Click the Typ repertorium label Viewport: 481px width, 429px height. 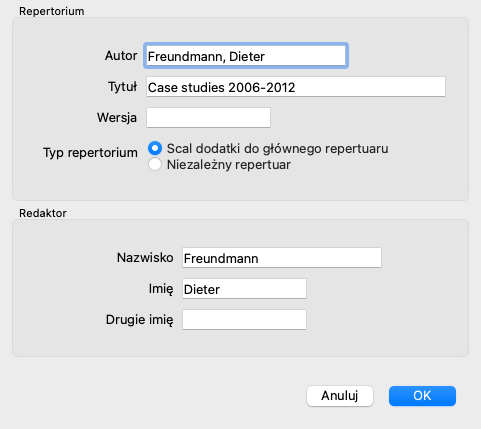point(90,153)
